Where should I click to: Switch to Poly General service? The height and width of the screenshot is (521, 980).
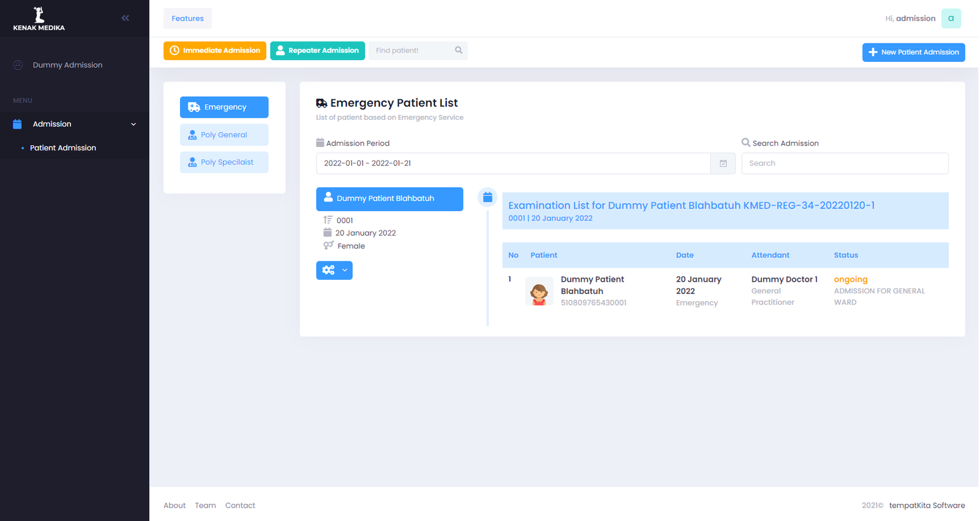click(224, 135)
